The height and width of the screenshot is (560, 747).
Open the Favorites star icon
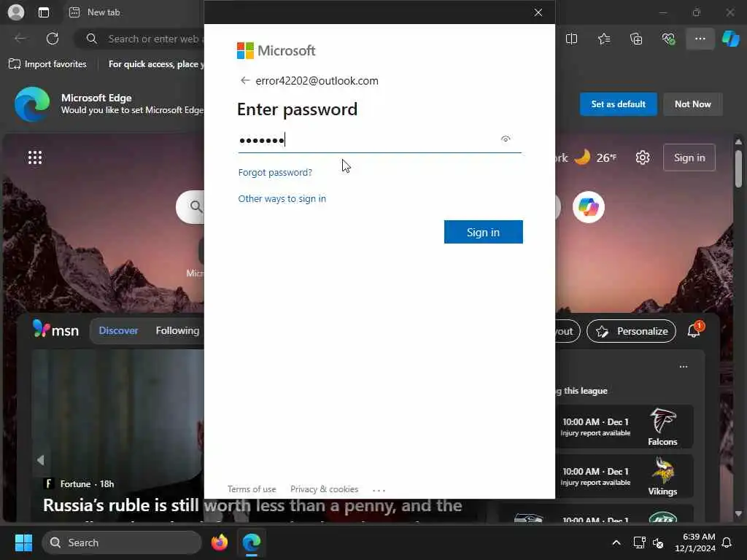(x=603, y=39)
